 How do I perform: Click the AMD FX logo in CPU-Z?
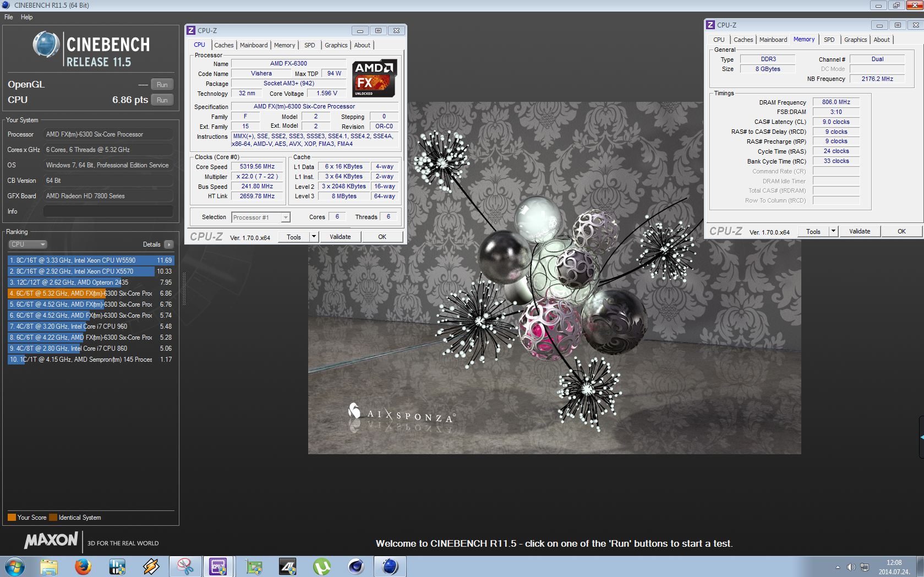(x=374, y=78)
